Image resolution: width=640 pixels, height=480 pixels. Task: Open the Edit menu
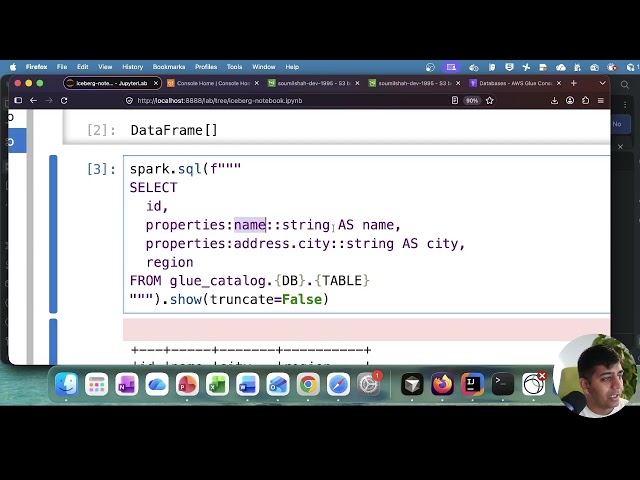click(x=82, y=67)
